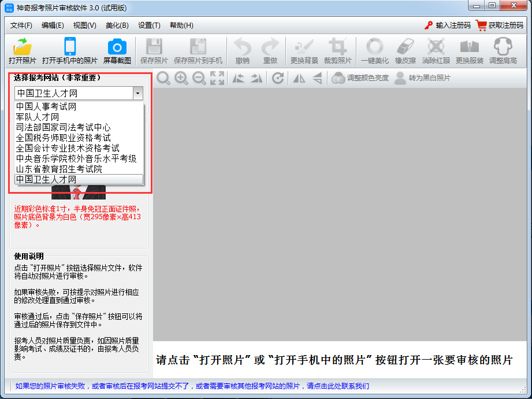Click the gray photo preview canvas
The width and height of the screenshot is (532, 399).
pyautogui.click(x=340, y=215)
